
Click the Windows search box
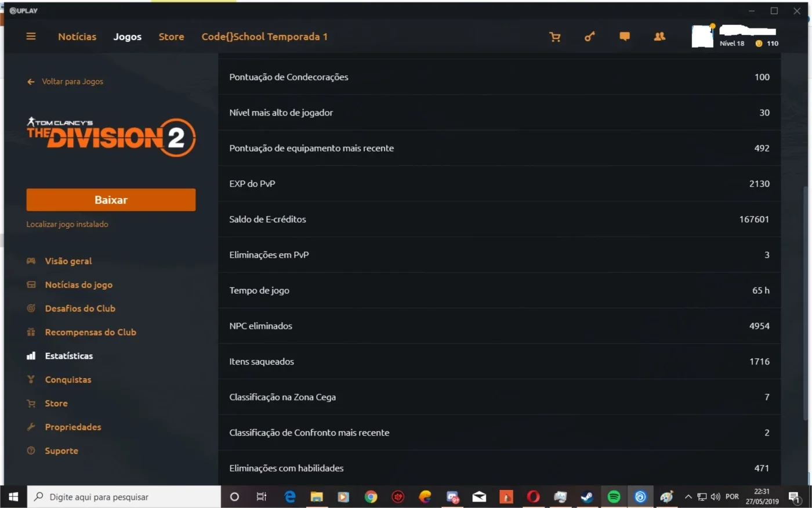[124, 497]
